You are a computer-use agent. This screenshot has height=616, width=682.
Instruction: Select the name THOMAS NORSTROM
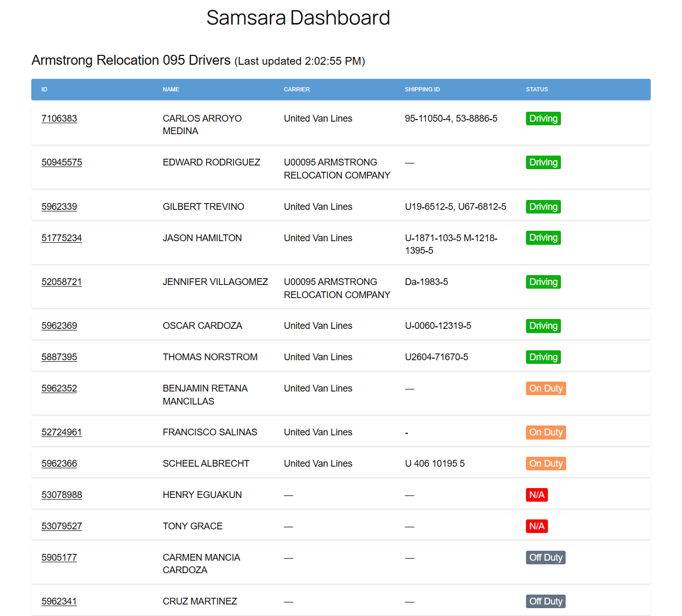210,357
